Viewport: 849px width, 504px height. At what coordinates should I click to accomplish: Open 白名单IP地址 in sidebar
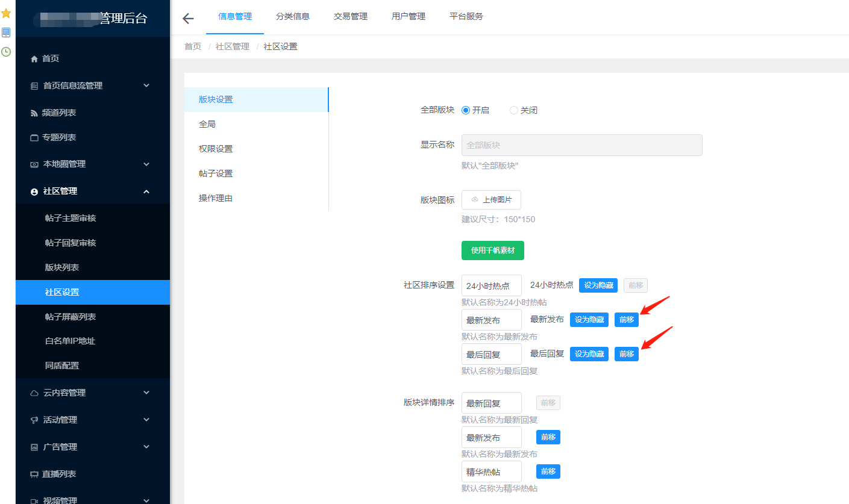tap(93, 341)
